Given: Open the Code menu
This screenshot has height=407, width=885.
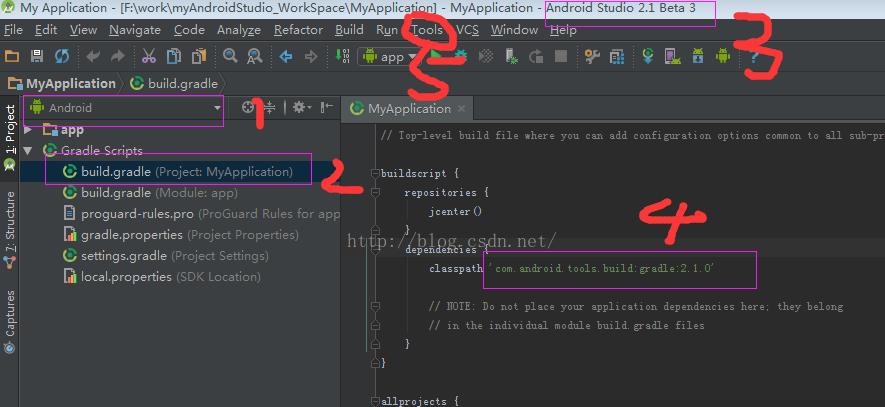Looking at the screenshot, I should [189, 30].
